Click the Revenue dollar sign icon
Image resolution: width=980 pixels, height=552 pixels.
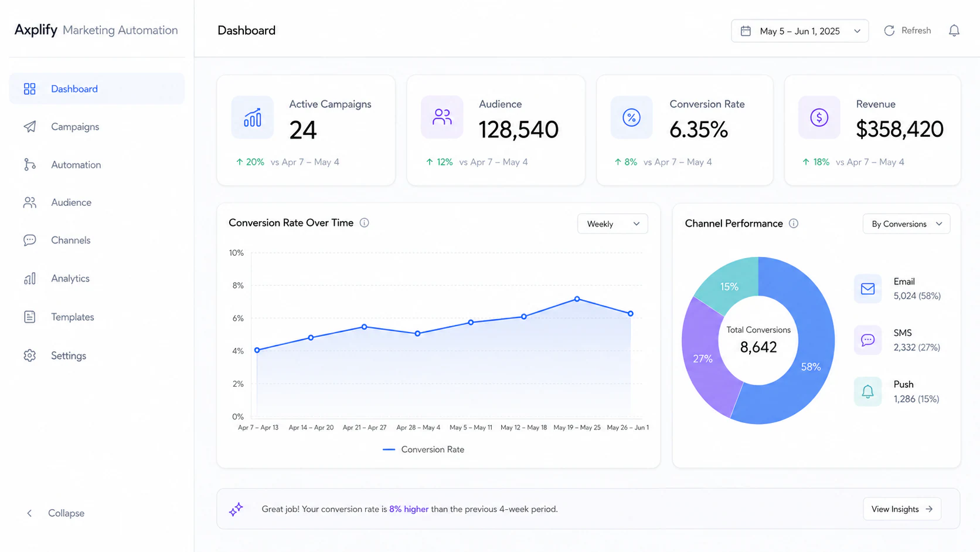(x=819, y=117)
